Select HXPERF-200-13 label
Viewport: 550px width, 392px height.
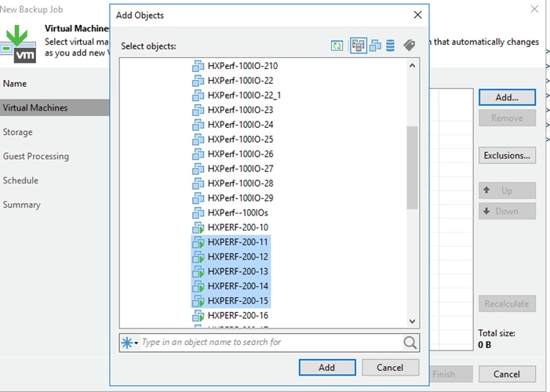(238, 272)
